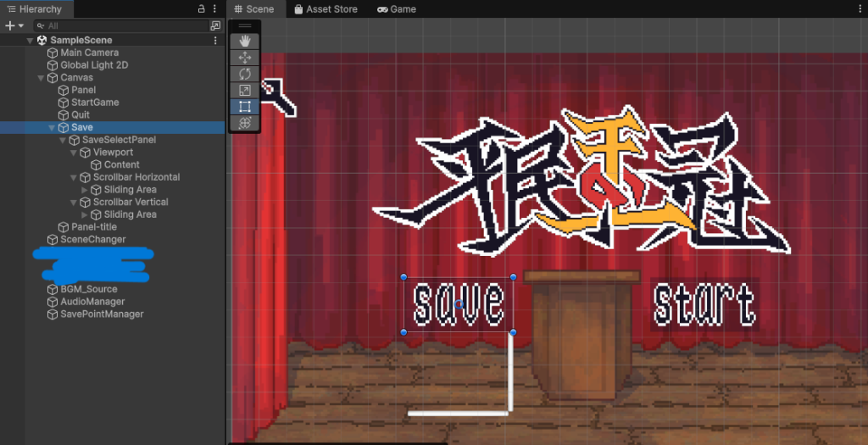The width and height of the screenshot is (868, 445).
Task: Select the SceneChanger object
Action: [x=93, y=240]
